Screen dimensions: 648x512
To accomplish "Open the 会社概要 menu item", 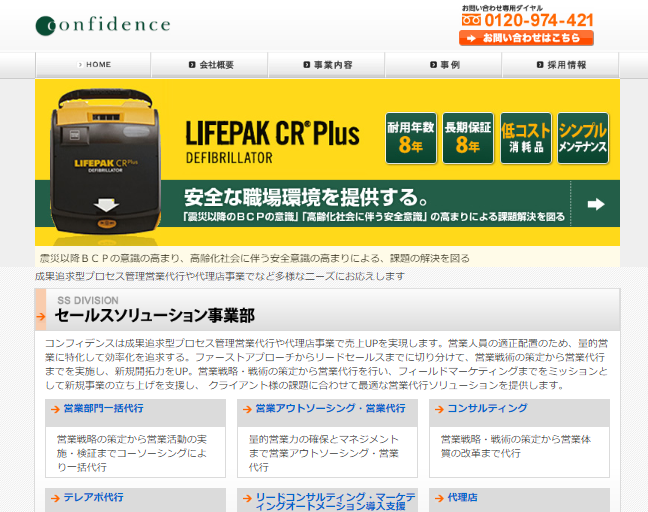I will pyautogui.click(x=210, y=65).
